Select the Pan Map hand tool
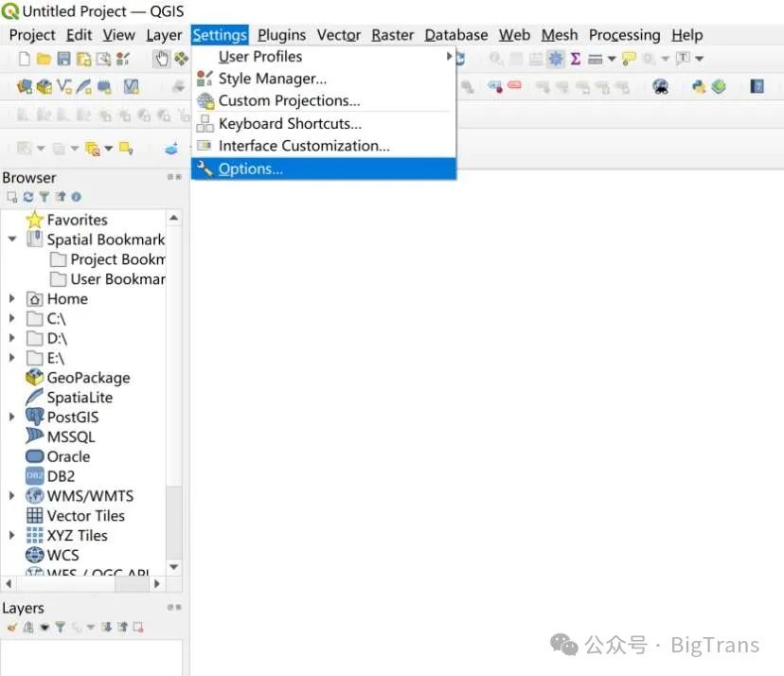 click(161, 59)
